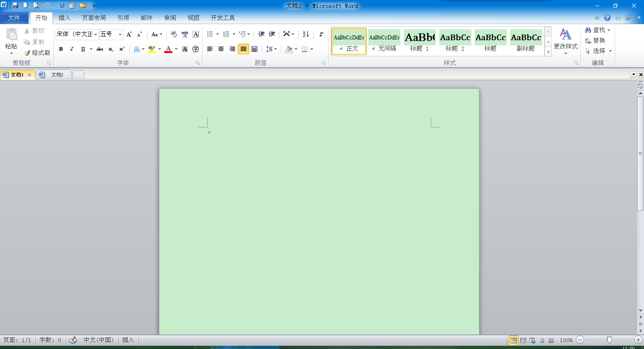
Task: Open the Font dialog launcher
Action: point(198,63)
